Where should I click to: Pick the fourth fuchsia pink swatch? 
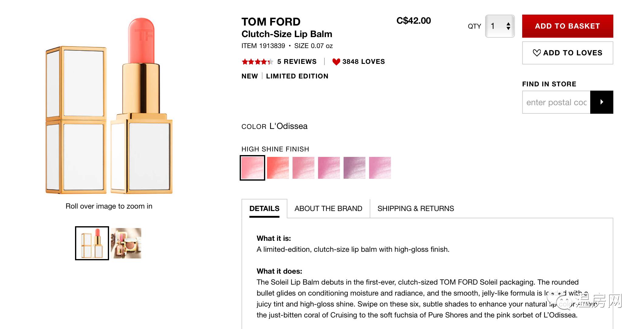[329, 168]
